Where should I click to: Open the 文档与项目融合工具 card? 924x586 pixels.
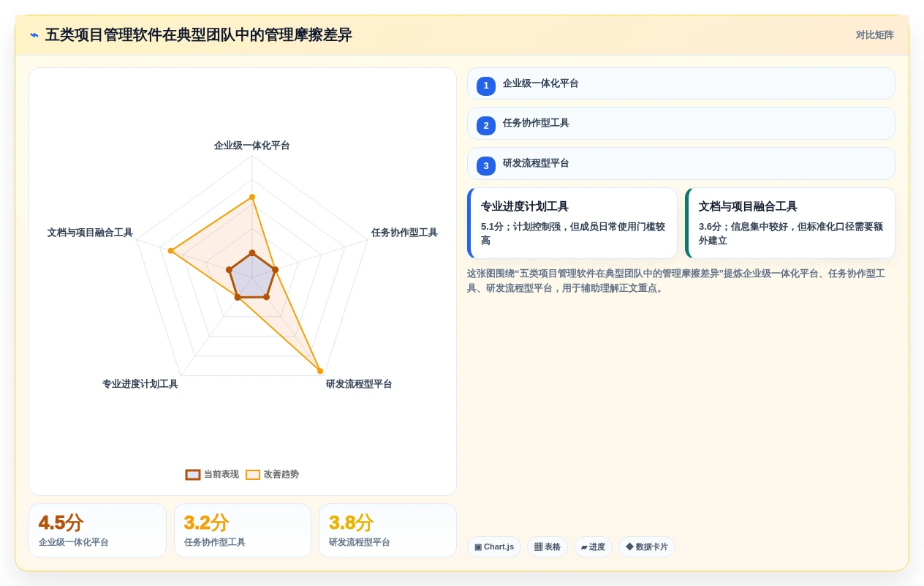[790, 223]
